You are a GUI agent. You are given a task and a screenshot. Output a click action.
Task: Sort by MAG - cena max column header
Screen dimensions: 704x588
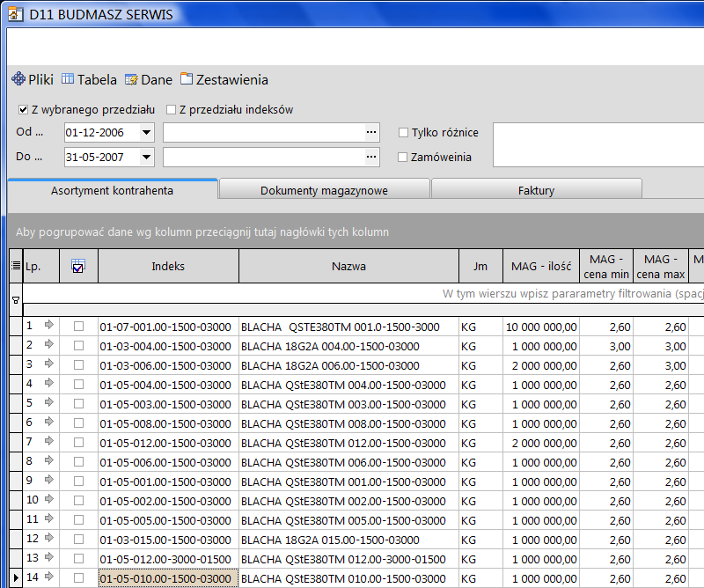pyautogui.click(x=661, y=266)
